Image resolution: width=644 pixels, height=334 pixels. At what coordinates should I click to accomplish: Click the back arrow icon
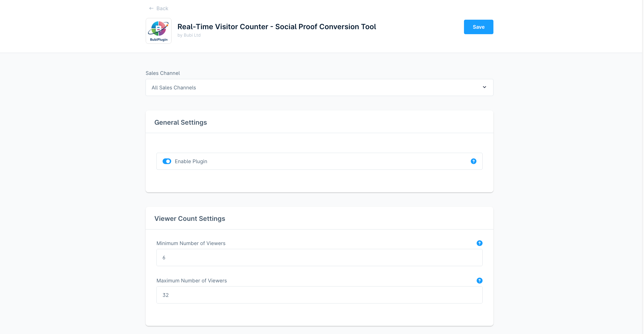[151, 9]
